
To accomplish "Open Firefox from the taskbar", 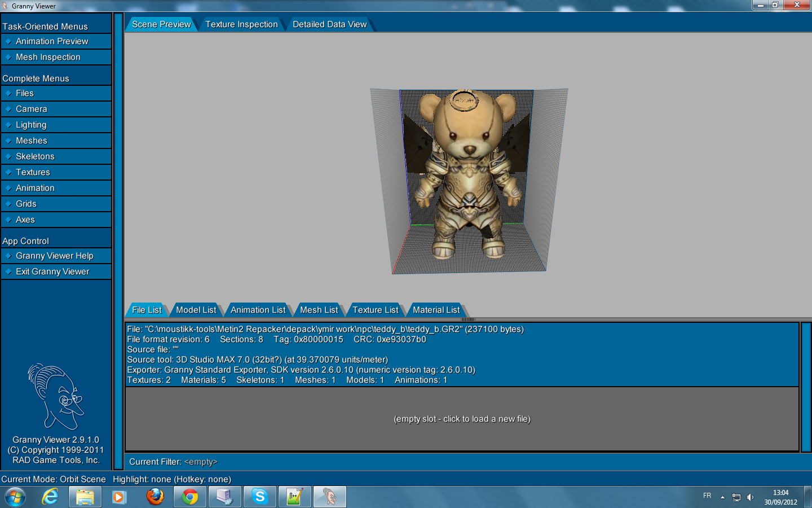I will click(155, 497).
